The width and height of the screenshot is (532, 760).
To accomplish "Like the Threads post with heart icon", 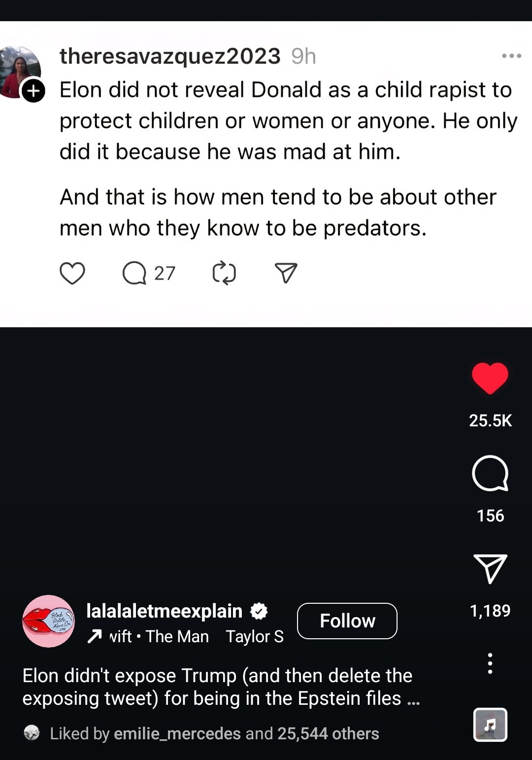I will [x=72, y=274].
